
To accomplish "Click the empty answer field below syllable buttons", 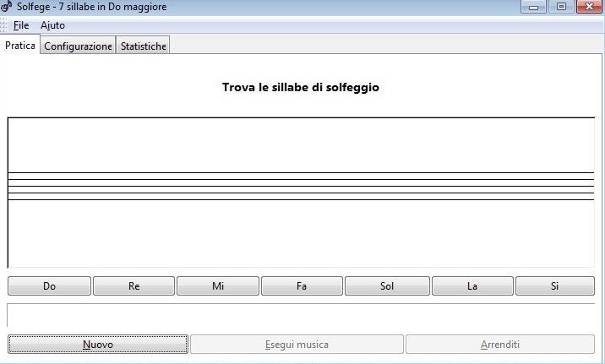I will [301, 315].
